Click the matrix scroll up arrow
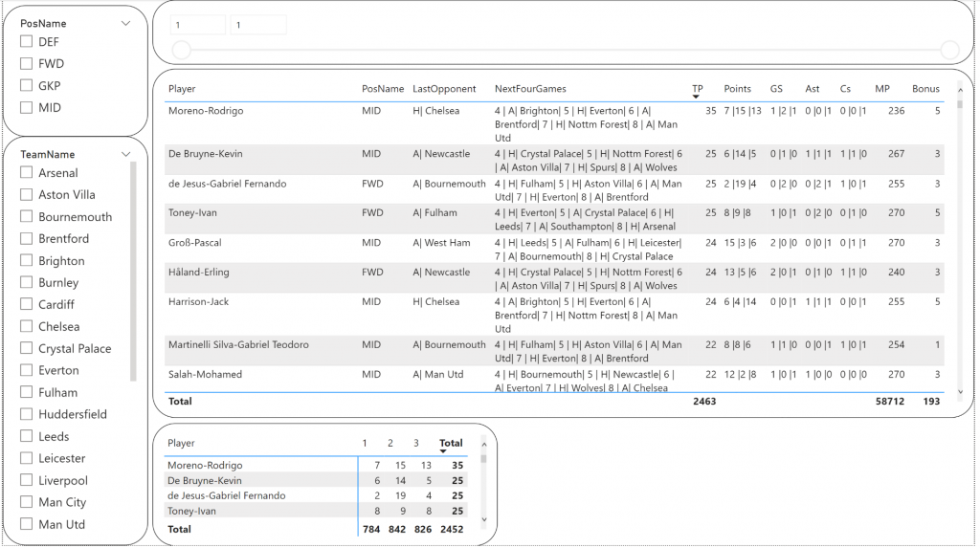Image resolution: width=980 pixels, height=548 pixels. click(x=483, y=445)
